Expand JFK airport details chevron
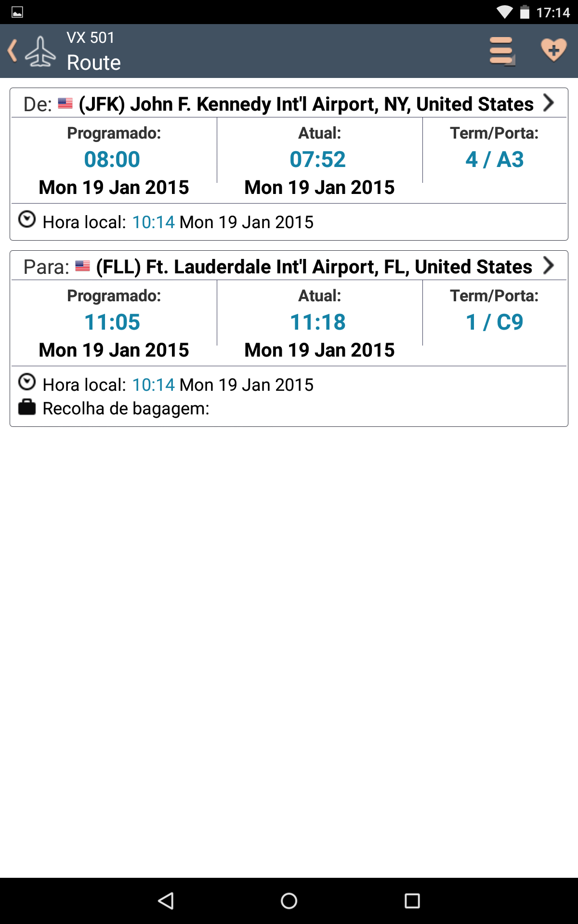 (x=548, y=103)
